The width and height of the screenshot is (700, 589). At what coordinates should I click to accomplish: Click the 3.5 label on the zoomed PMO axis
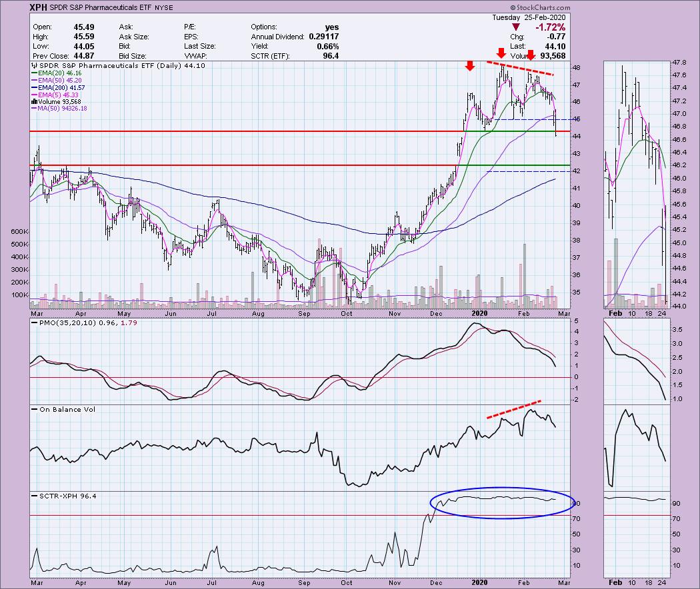coord(678,330)
